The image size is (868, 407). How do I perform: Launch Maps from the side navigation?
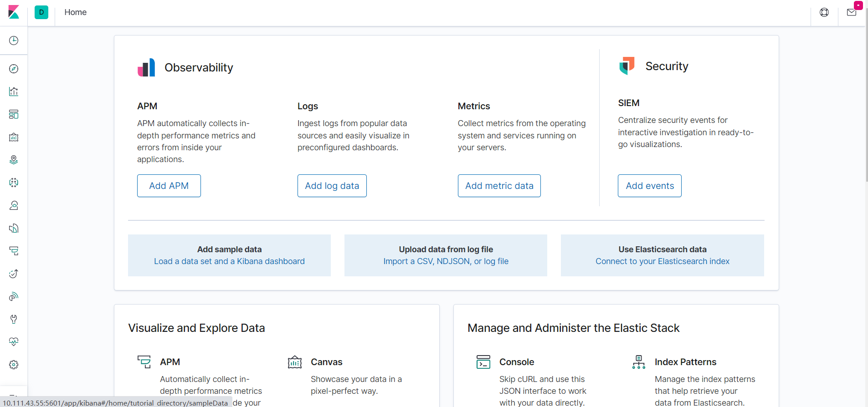[x=14, y=160]
